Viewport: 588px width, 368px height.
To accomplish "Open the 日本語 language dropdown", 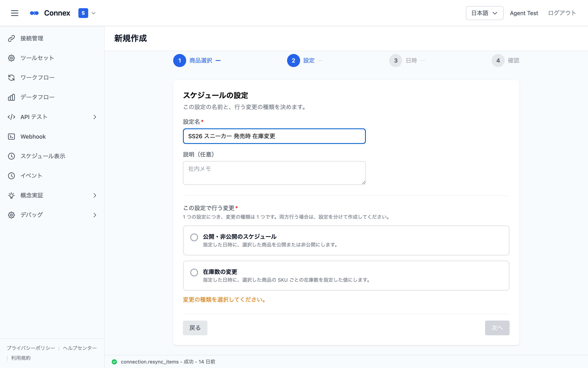I will coord(484,13).
